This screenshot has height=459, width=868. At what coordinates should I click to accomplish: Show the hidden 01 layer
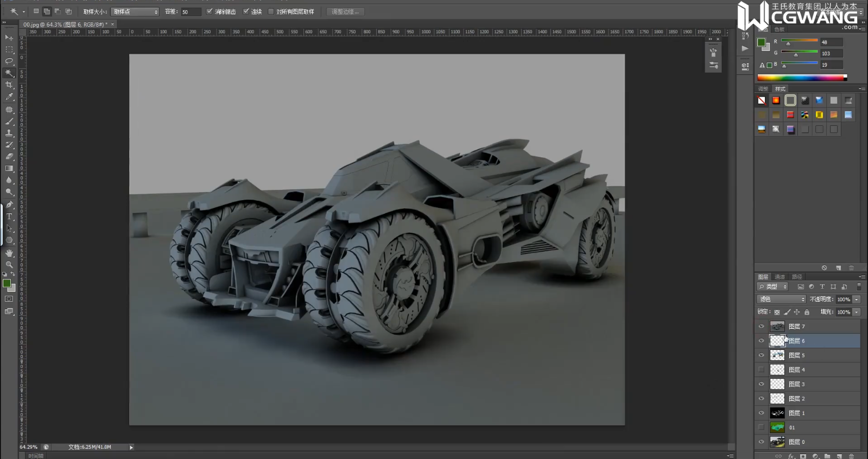click(761, 428)
